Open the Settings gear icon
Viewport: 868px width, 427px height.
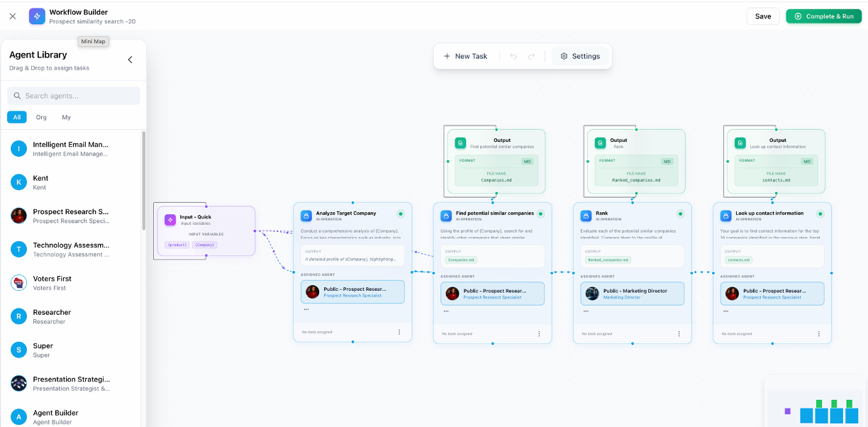(x=563, y=56)
